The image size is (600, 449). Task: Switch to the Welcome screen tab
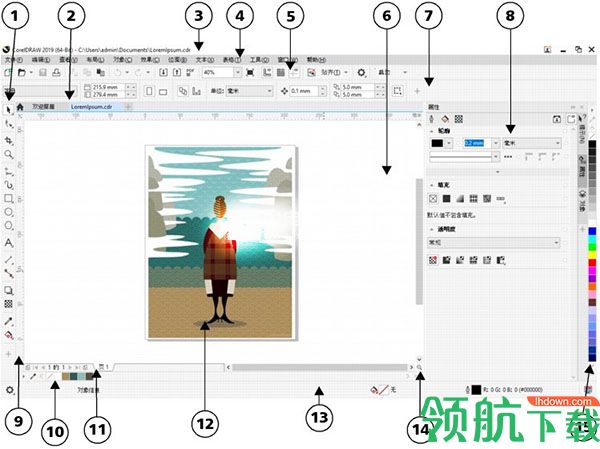pyautogui.click(x=43, y=107)
